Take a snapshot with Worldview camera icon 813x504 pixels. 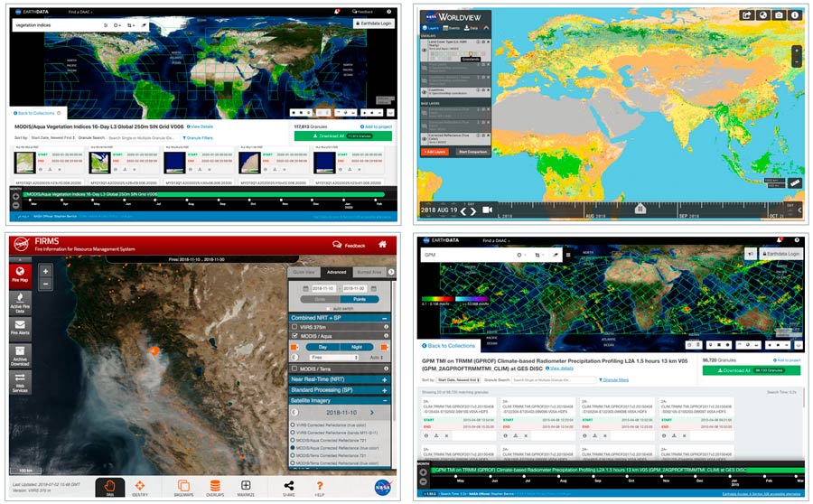pyautogui.click(x=779, y=15)
